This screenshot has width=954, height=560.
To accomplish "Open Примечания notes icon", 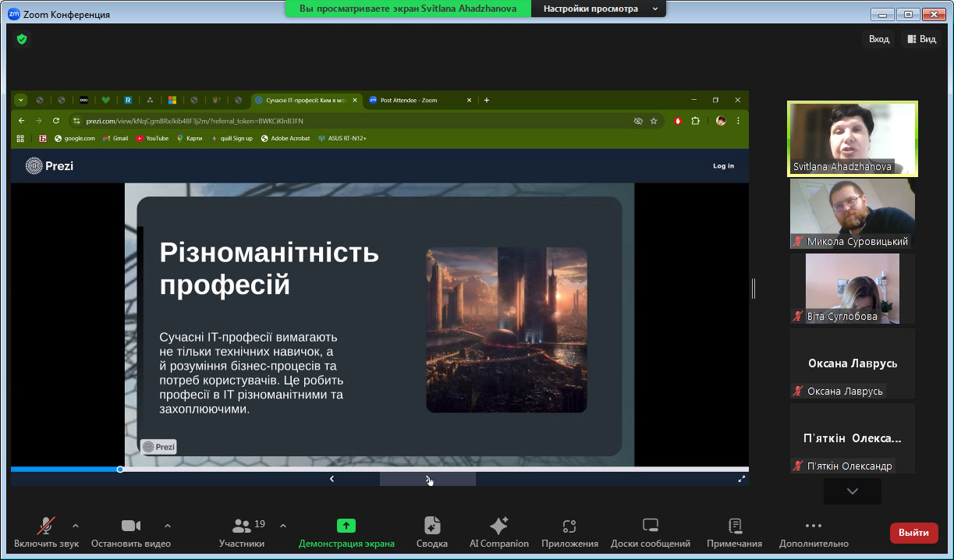I will pos(734,526).
